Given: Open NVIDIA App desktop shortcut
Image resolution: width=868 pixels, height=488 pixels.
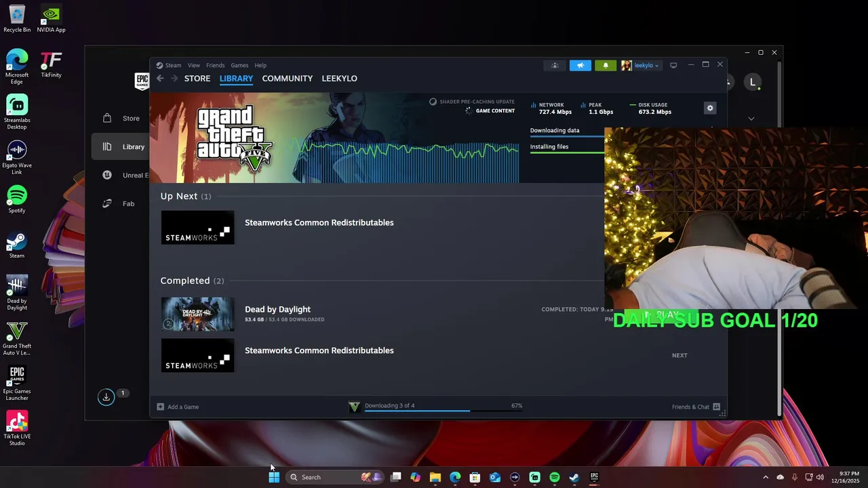Looking at the screenshot, I should [x=51, y=19].
